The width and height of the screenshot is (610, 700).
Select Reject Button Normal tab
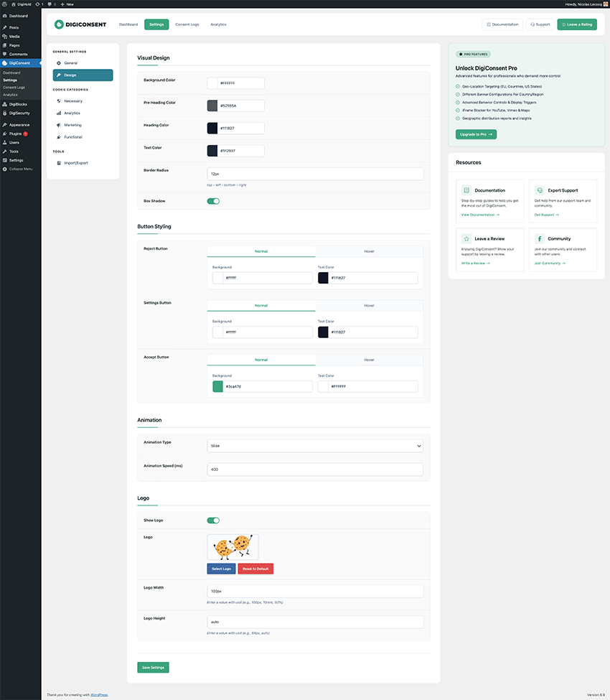pos(261,251)
